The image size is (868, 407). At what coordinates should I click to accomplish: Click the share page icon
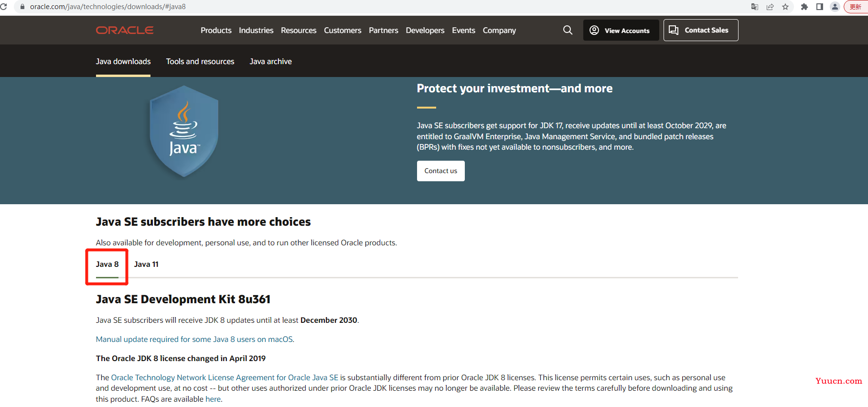pyautogui.click(x=770, y=7)
